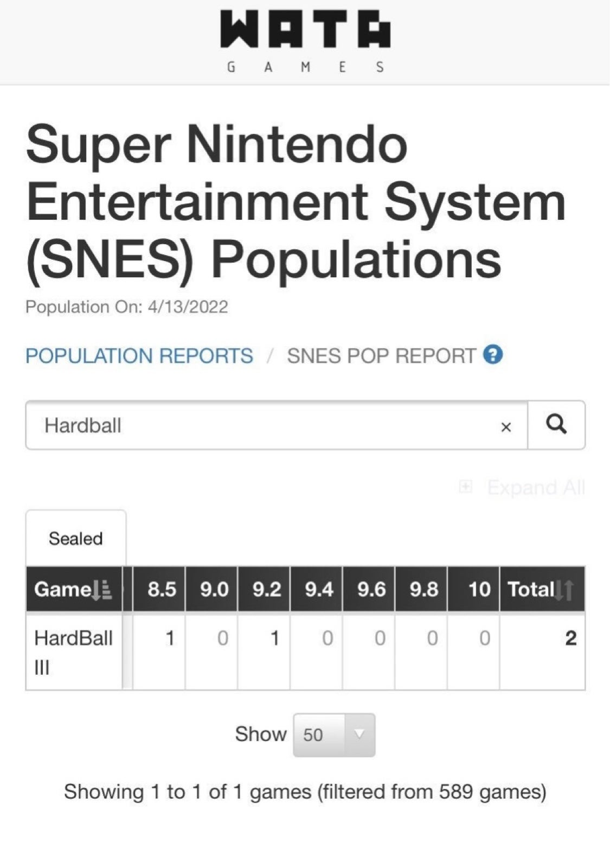Click the HardBall III game row

[305, 652]
